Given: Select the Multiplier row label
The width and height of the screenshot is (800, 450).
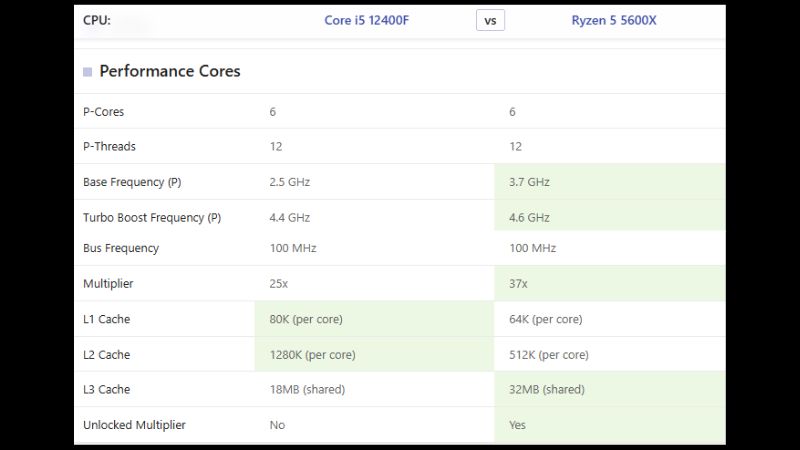Looking at the screenshot, I should (x=108, y=284).
